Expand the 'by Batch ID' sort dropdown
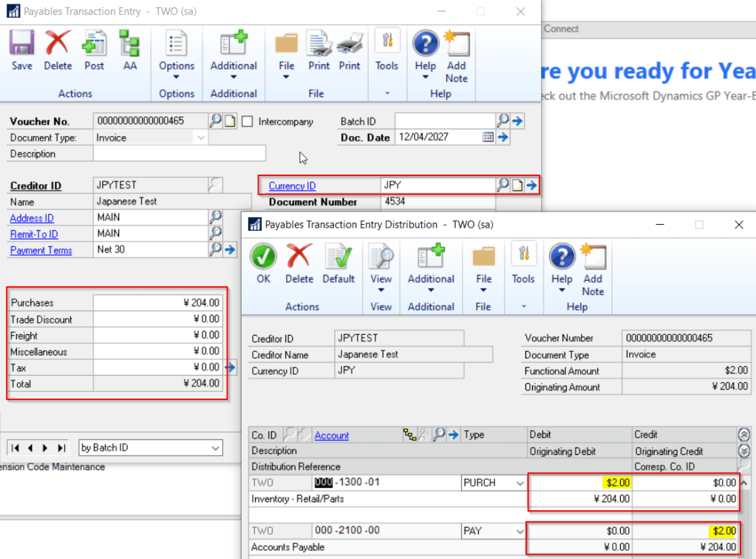This screenshot has width=756, height=559. click(215, 447)
